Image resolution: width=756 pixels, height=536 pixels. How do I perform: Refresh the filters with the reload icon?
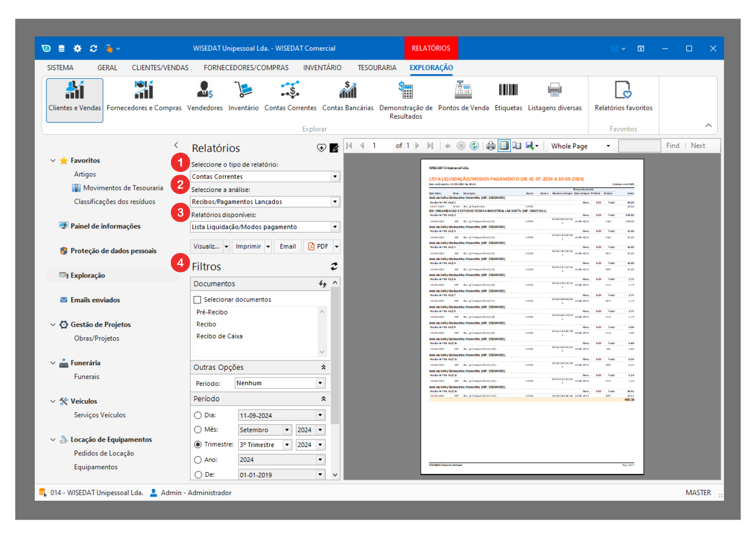point(334,267)
